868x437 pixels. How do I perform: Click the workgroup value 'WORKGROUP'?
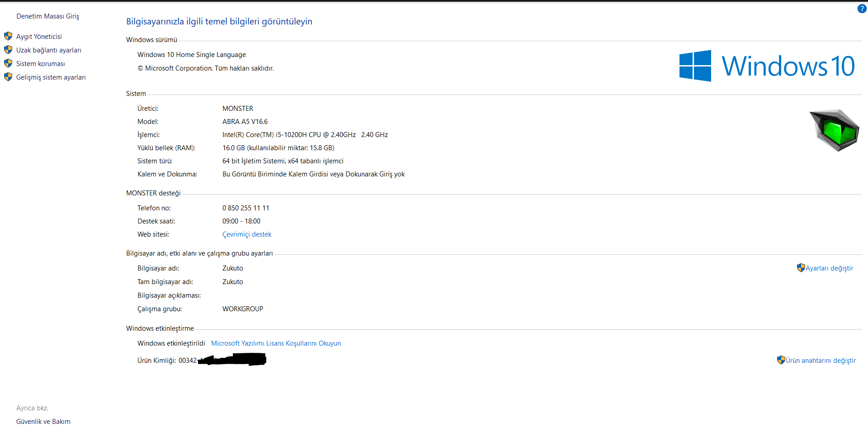click(243, 309)
